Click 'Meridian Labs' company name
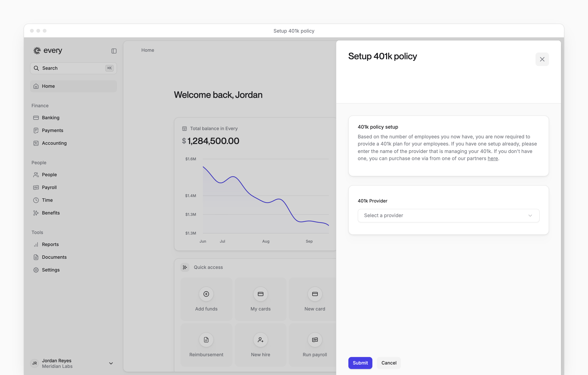The width and height of the screenshot is (588, 375). click(x=57, y=366)
